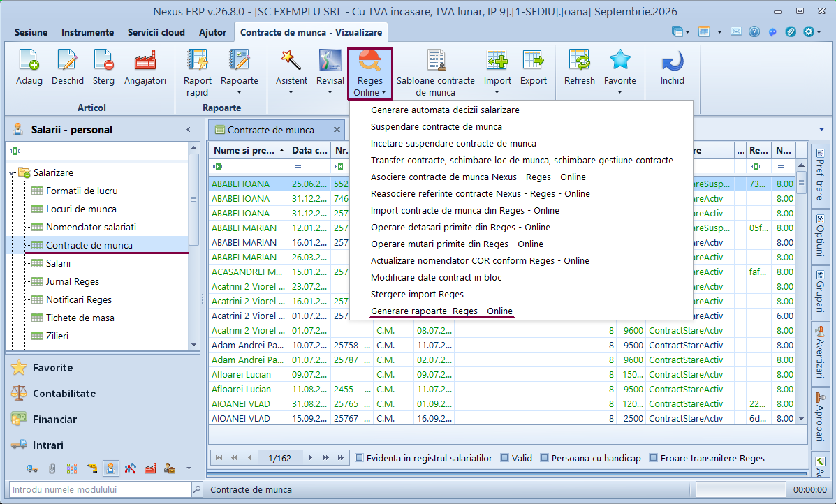
Task: Select Stergere import Reges entry
Action: [417, 294]
